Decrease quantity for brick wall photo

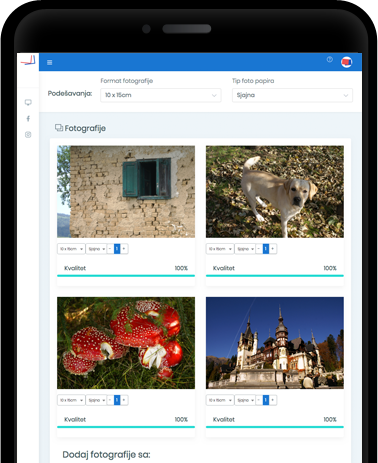pyautogui.click(x=110, y=249)
